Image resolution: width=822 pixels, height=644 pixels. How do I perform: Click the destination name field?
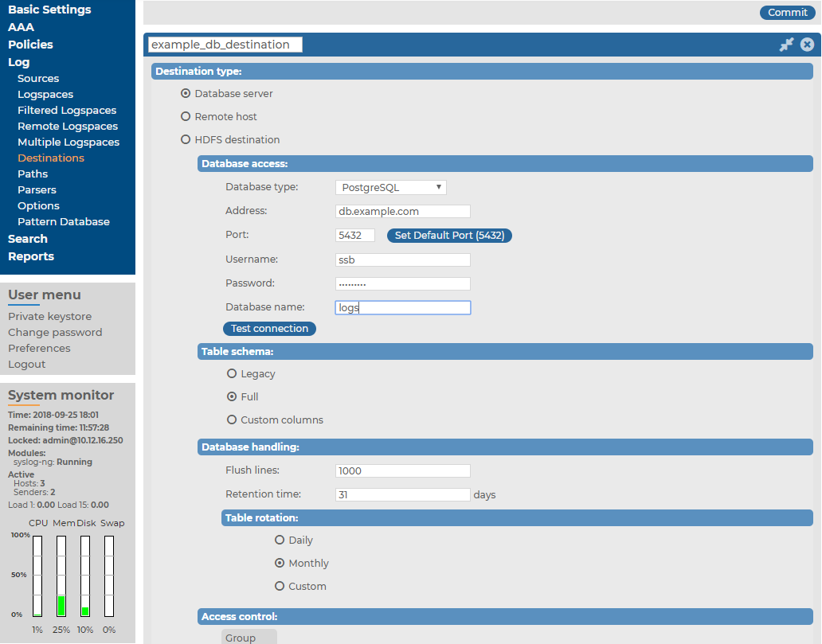pos(225,45)
